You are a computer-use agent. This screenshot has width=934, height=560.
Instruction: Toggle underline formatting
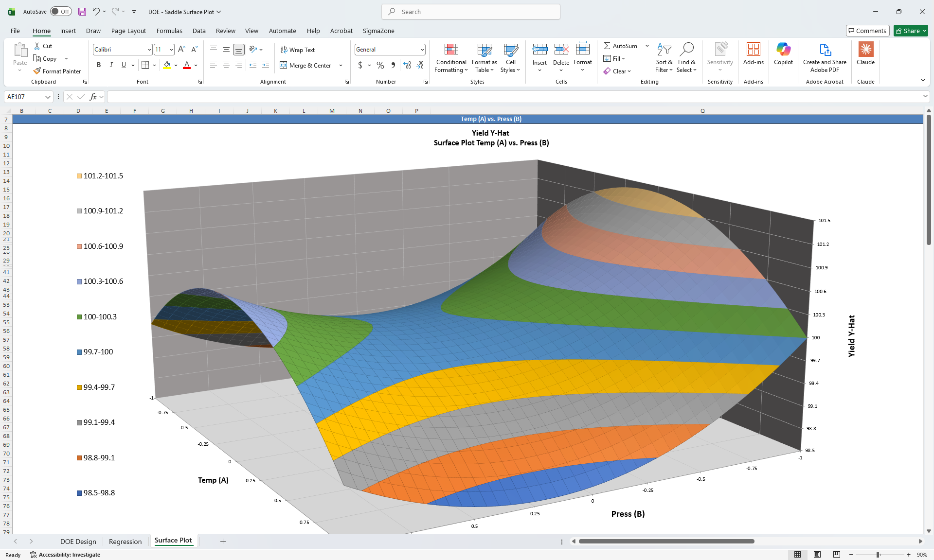pos(123,65)
